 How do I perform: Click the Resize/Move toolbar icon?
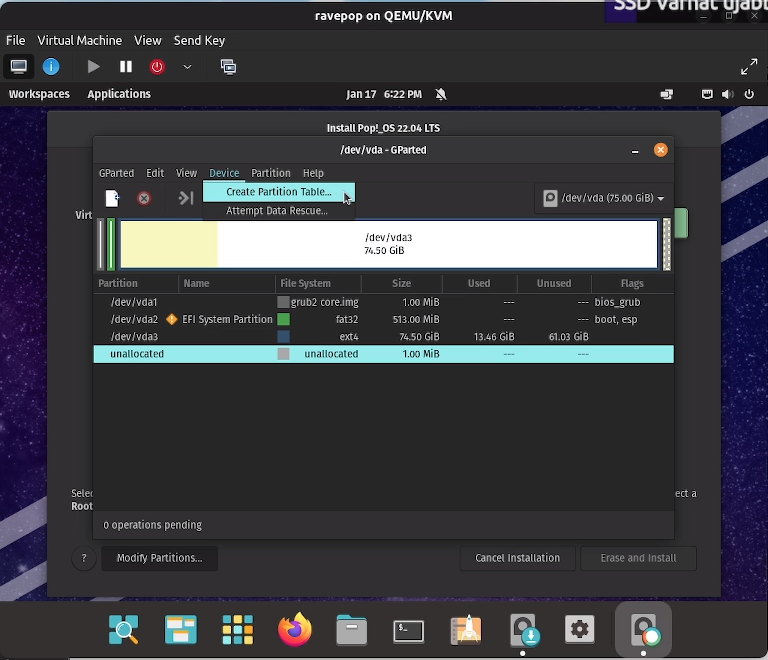[186, 198]
